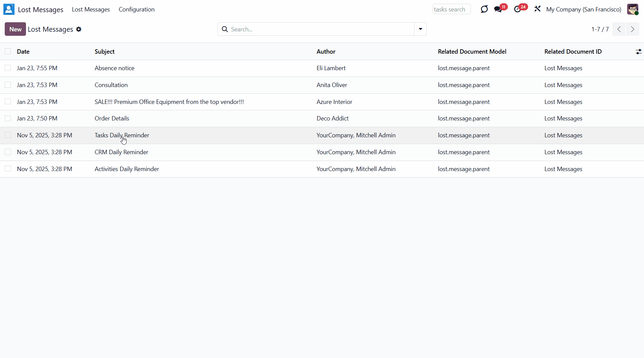The image size is (644, 358).
Task: Click the wrench debug tools icon
Action: 537,9
